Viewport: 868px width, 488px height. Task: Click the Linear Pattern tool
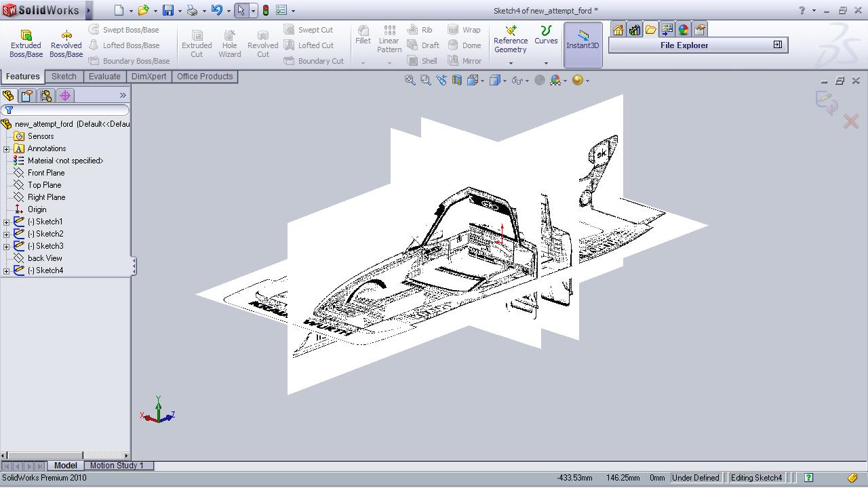click(x=389, y=40)
